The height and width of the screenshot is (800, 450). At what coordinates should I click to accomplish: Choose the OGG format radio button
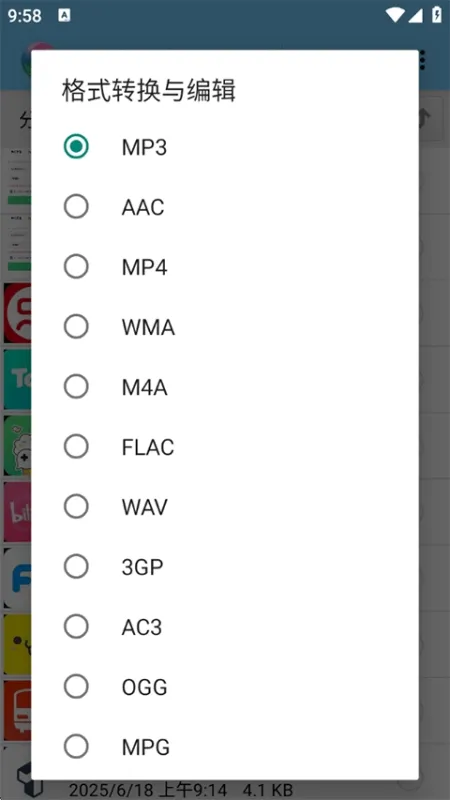(76, 687)
